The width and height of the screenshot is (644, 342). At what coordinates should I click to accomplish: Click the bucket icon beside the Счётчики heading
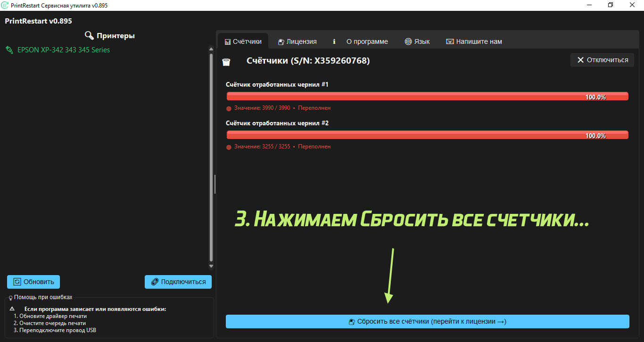click(x=226, y=61)
